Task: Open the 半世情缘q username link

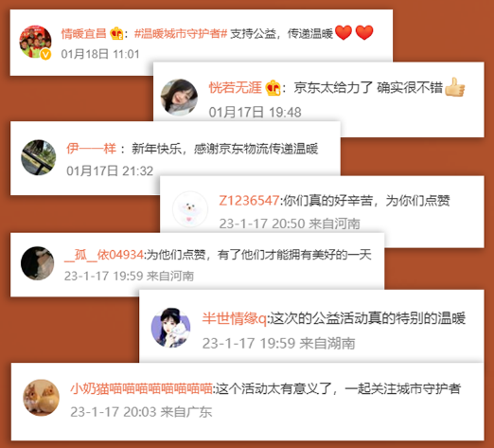Action: [x=235, y=318]
